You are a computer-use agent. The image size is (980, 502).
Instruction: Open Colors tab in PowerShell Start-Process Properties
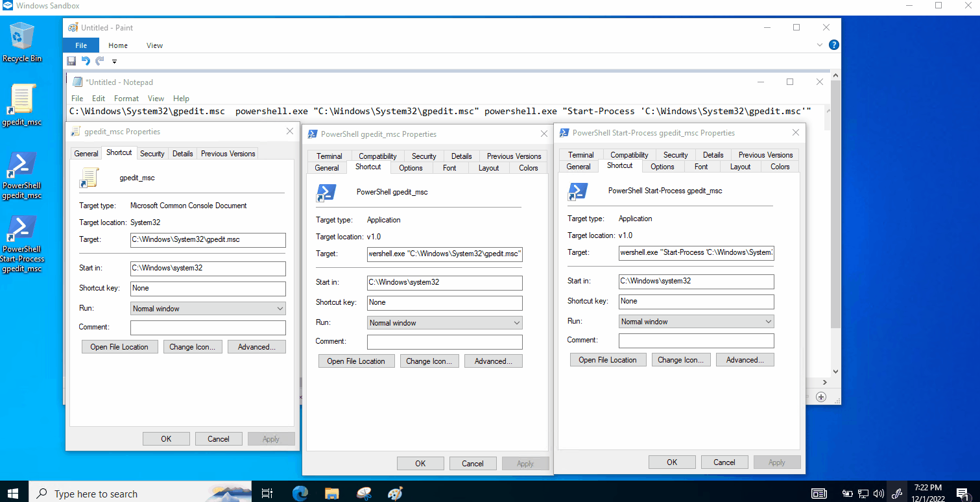point(780,167)
